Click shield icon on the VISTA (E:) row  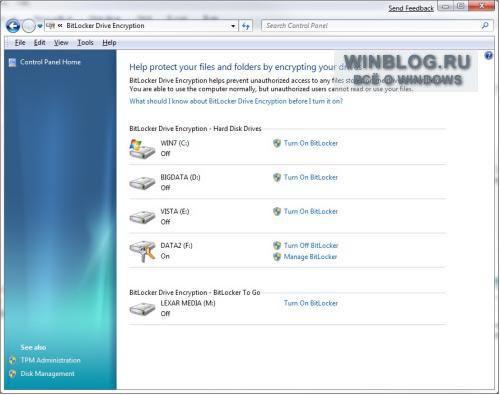(x=277, y=211)
